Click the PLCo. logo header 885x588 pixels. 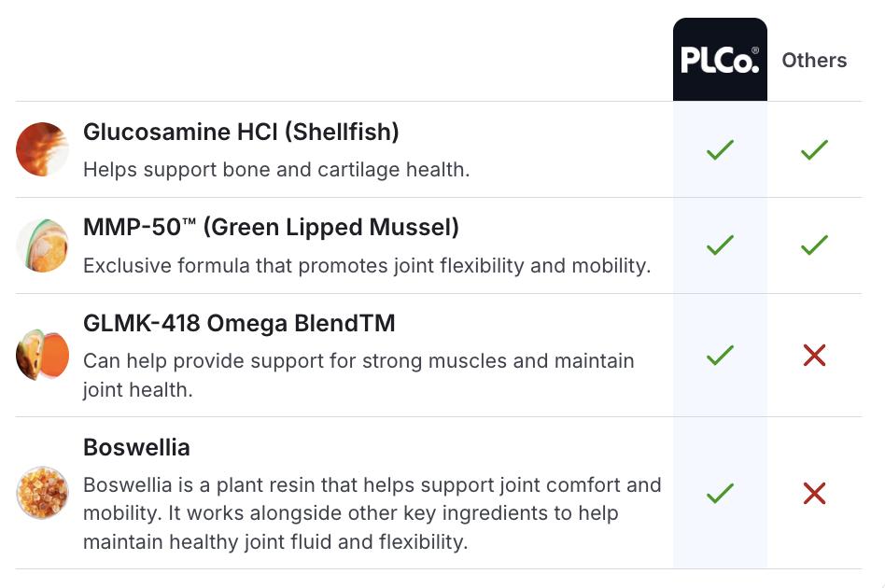click(x=720, y=60)
